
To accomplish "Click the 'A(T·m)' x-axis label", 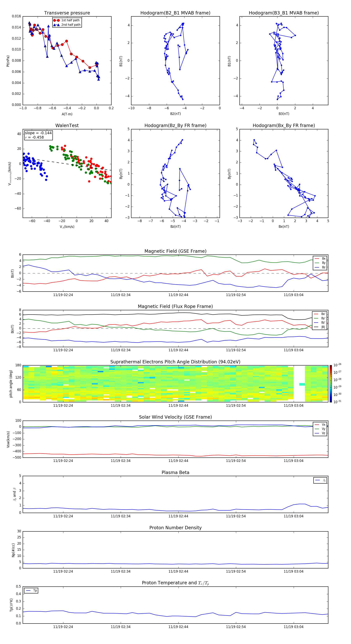I will pyautogui.click(x=67, y=114).
